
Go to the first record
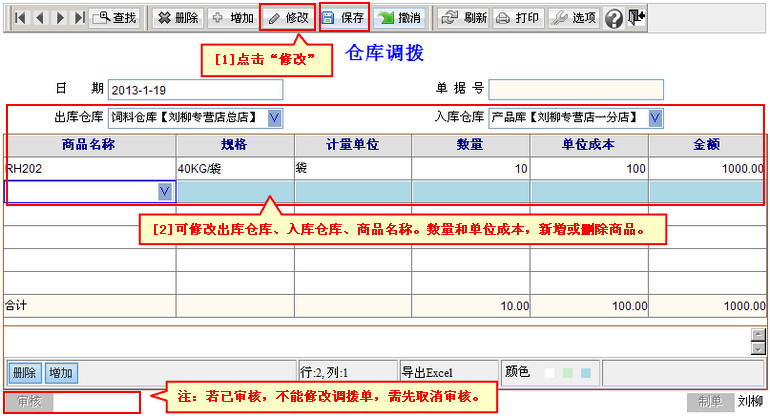point(19,18)
